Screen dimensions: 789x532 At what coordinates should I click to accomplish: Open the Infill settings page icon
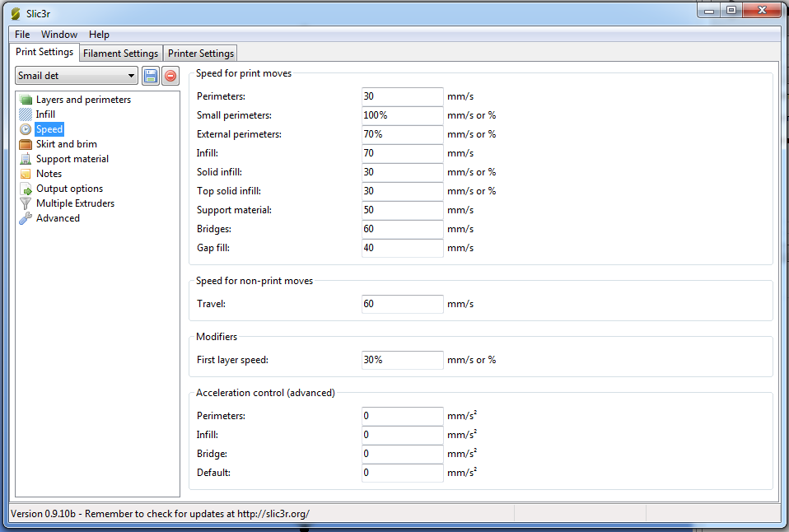pos(26,114)
